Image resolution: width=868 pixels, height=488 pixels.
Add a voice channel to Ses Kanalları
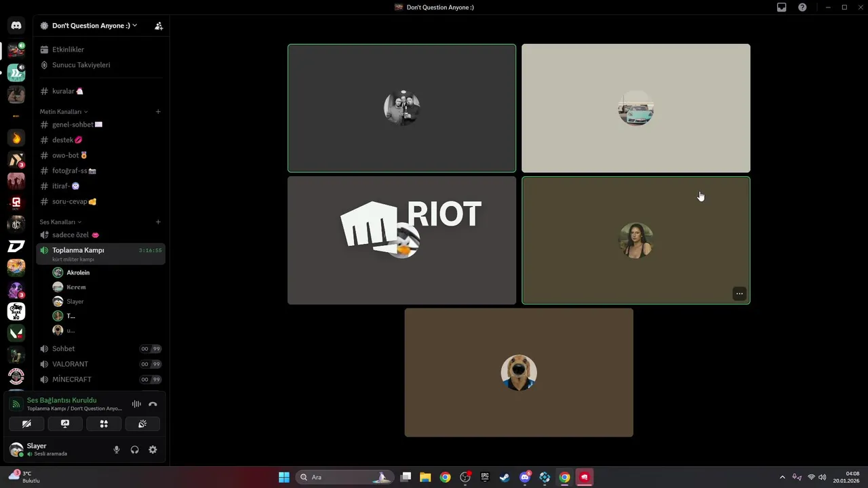[158, 222]
